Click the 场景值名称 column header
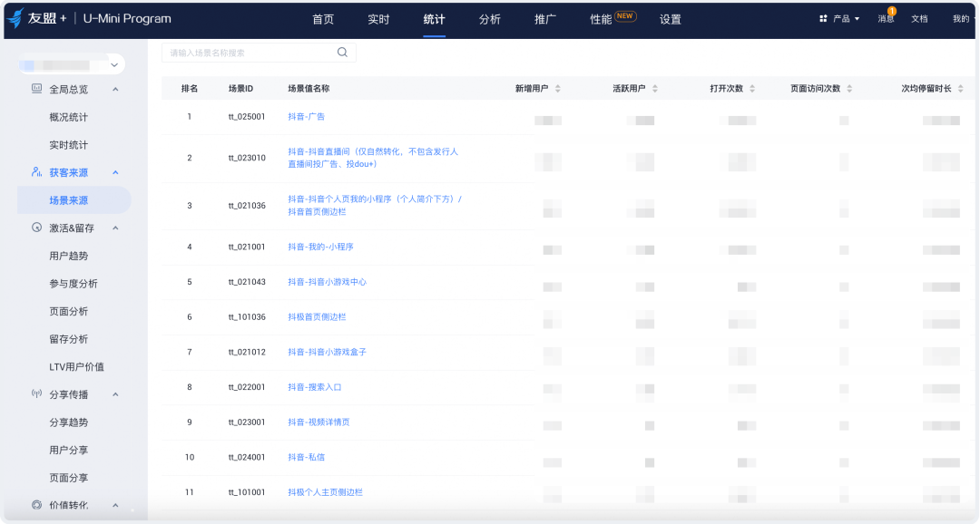Viewport: 980px width, 524px height. [x=309, y=89]
